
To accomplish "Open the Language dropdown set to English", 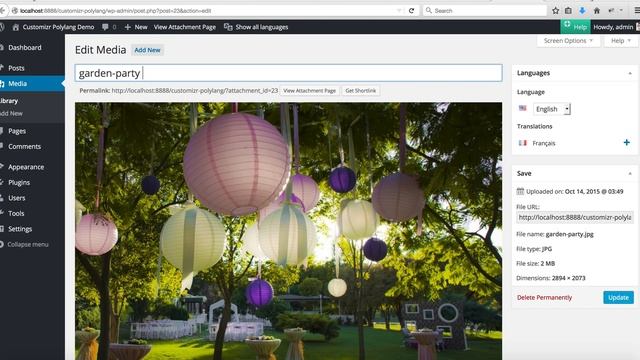I will [551, 109].
